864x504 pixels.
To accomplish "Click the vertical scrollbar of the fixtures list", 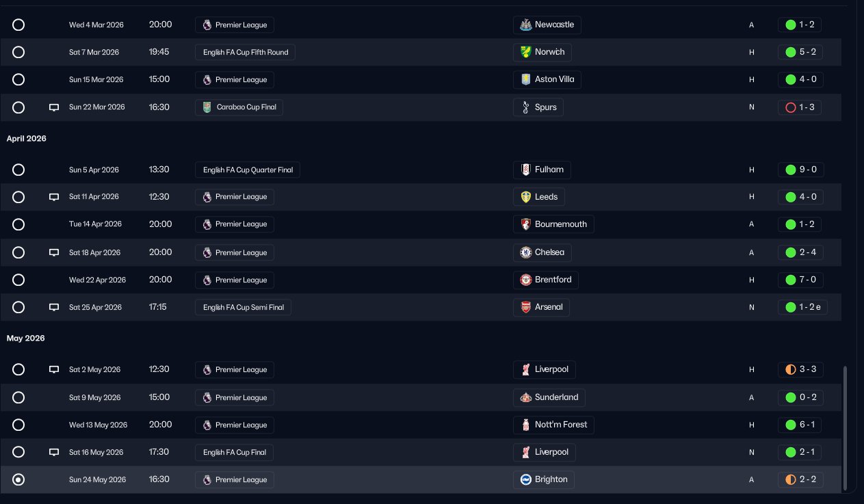I will [845, 427].
